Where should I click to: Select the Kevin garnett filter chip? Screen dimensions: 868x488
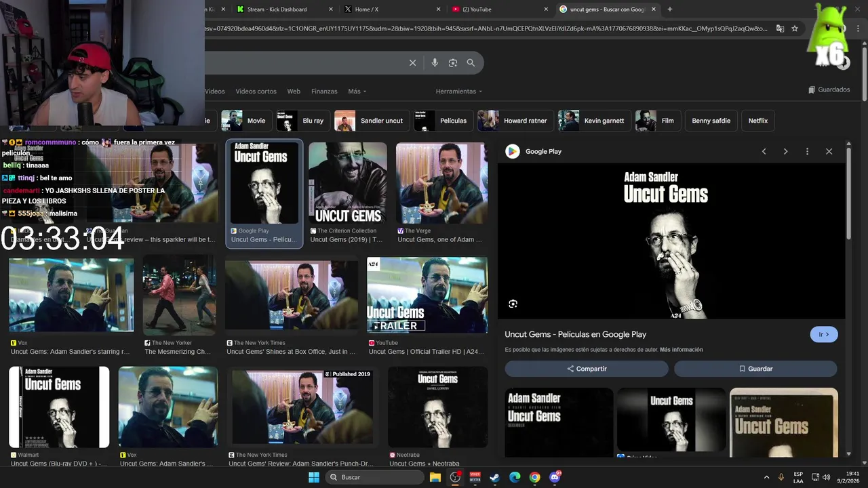594,121
